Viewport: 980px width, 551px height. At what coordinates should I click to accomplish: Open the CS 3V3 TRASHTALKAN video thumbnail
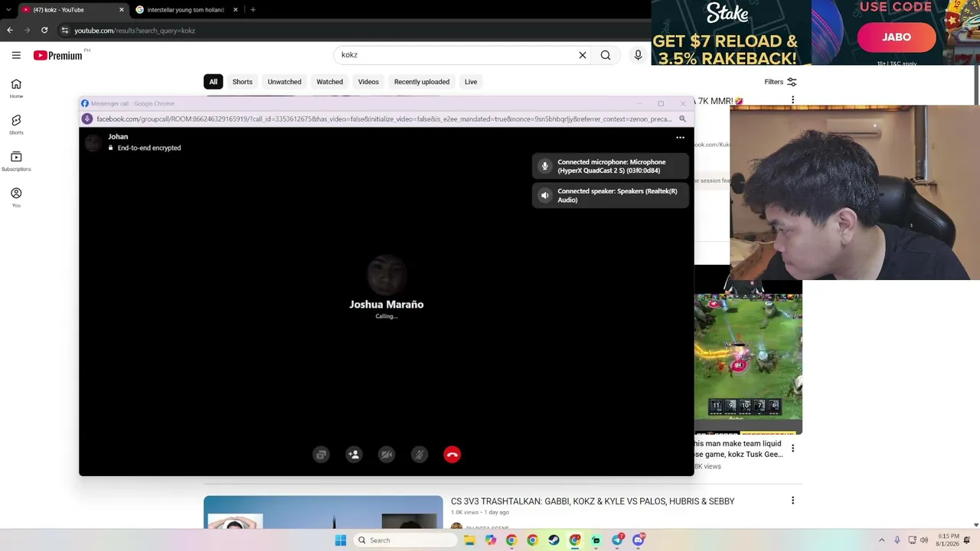(323, 512)
